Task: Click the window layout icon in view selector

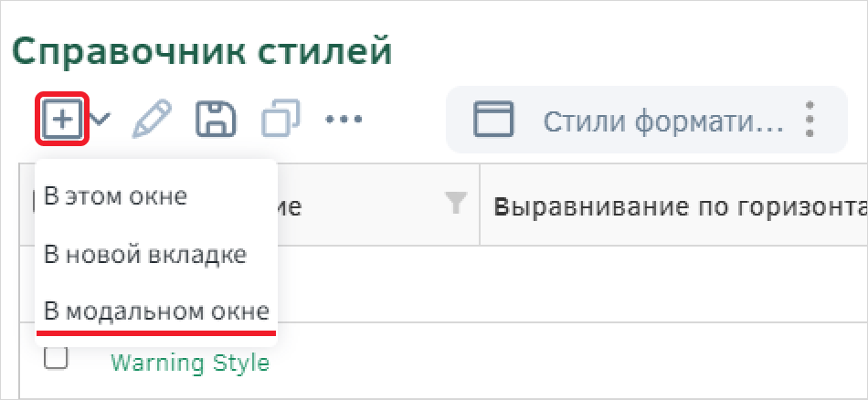Action: click(492, 119)
